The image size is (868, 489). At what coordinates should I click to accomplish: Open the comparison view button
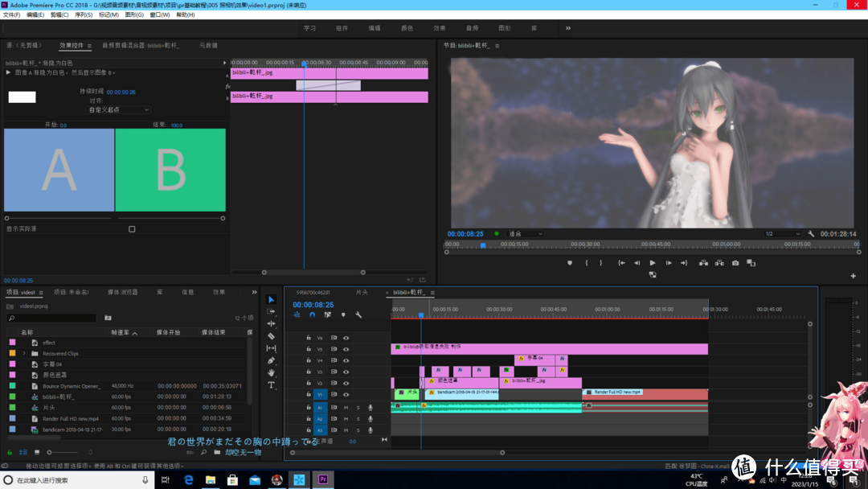pos(751,263)
